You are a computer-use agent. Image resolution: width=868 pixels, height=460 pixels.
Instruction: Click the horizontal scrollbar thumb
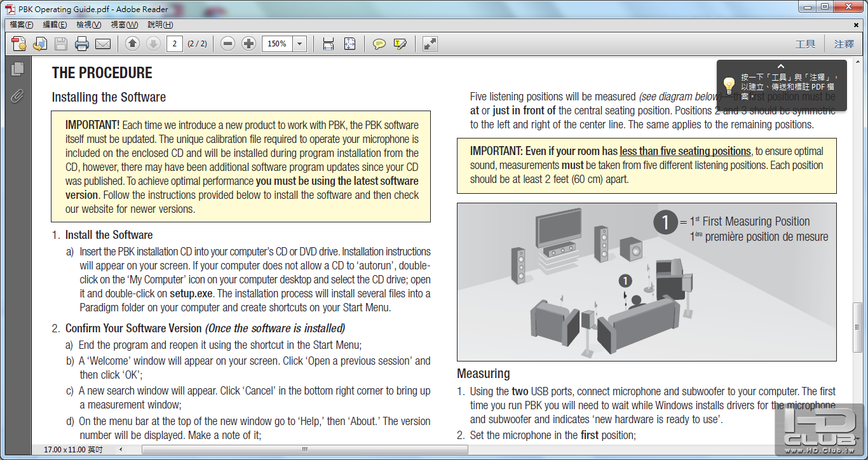(304, 449)
